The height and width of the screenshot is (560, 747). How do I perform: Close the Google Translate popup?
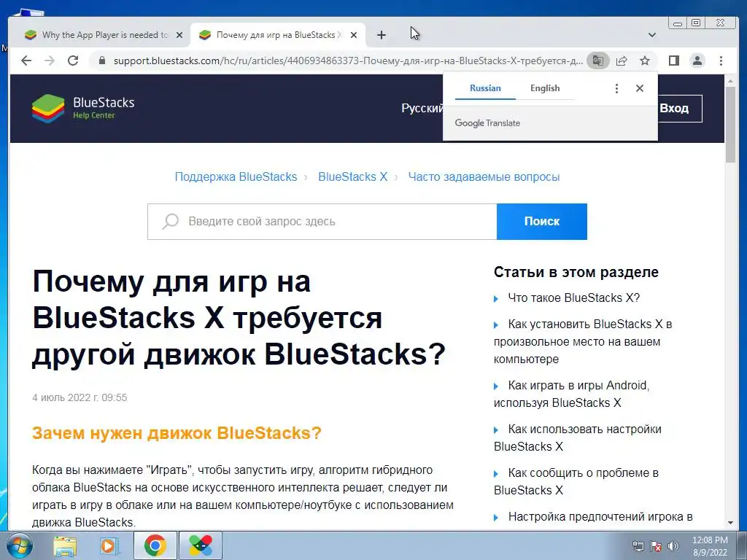pos(640,88)
